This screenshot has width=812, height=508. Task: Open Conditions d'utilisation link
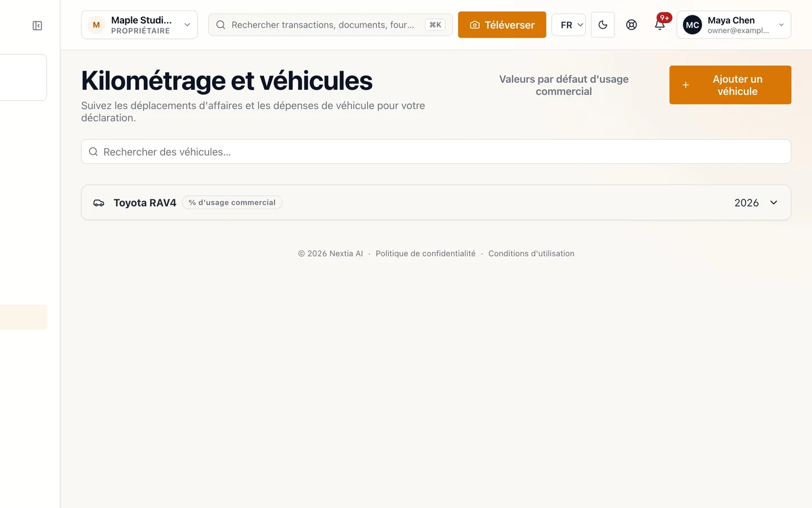[x=531, y=253]
